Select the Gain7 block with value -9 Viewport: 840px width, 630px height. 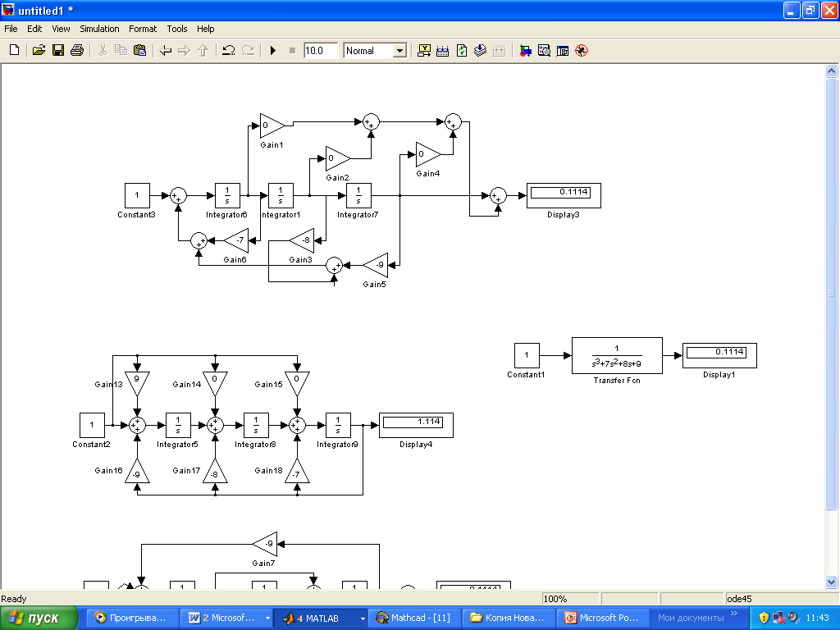(265, 545)
